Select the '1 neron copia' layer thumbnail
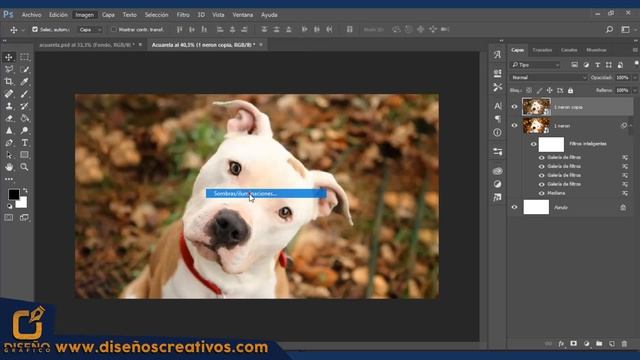Viewport: 640px width, 360px height. (x=536, y=107)
